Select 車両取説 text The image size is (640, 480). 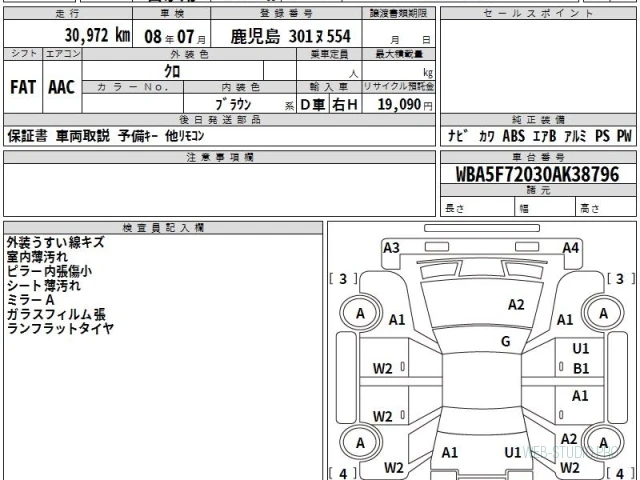pos(83,136)
